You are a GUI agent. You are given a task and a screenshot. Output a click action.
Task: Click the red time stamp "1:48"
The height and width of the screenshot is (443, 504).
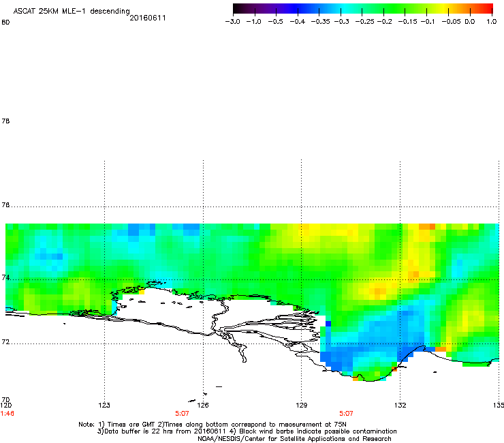pyautogui.click(x=7, y=414)
